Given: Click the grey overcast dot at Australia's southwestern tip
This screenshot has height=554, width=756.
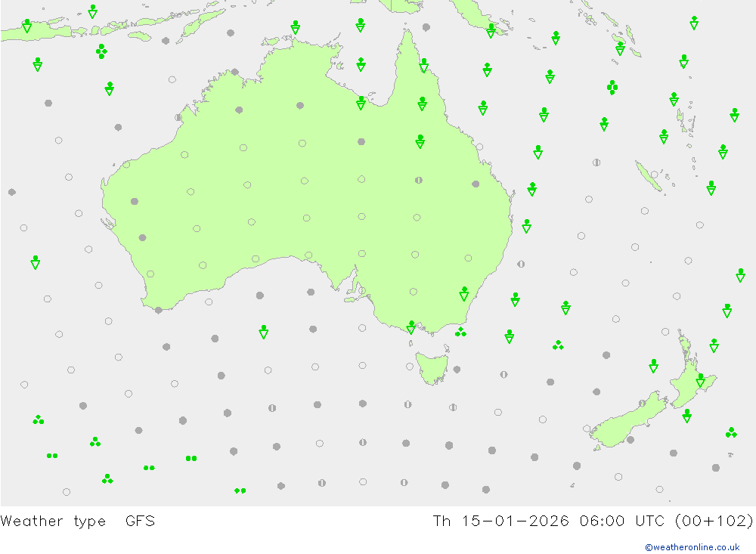Looking at the screenshot, I should click(x=159, y=311).
